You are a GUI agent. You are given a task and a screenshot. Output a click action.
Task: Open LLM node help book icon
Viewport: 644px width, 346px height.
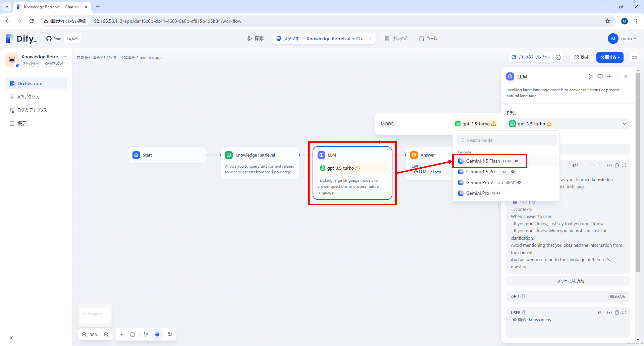[x=600, y=77]
